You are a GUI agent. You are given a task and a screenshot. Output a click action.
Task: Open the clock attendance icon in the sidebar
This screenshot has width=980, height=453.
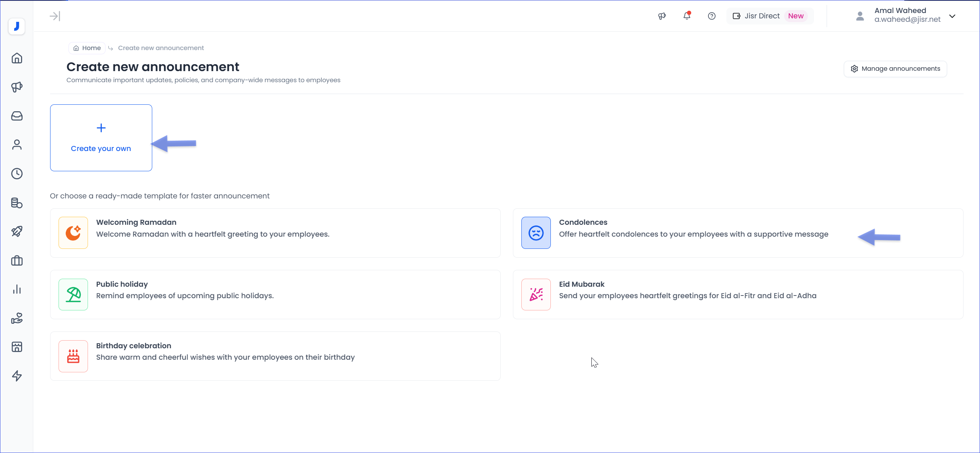pyautogui.click(x=17, y=174)
